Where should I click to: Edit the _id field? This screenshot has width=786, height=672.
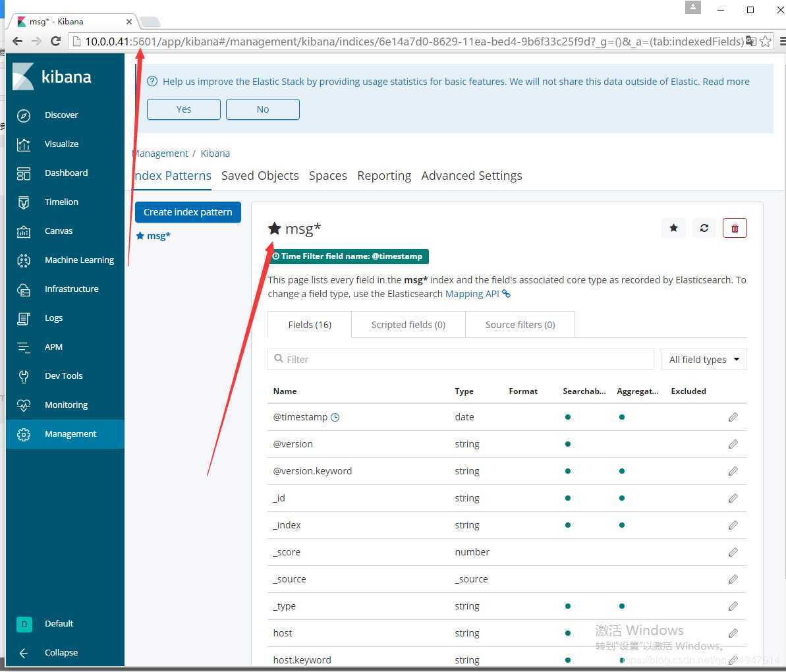[x=733, y=498]
